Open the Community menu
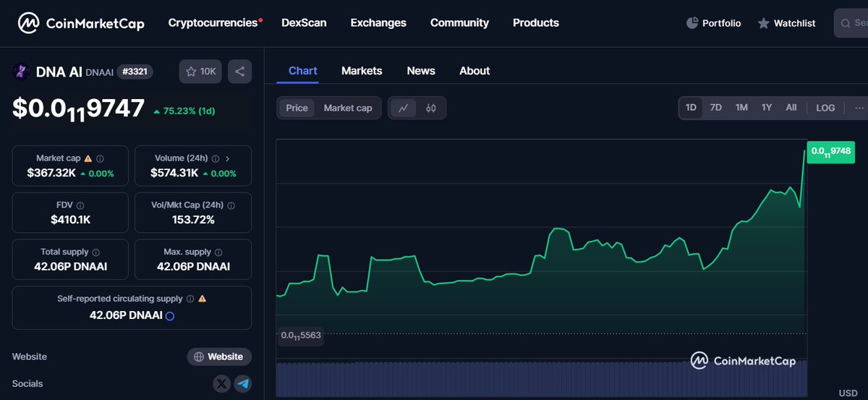868x400 pixels. tap(459, 23)
